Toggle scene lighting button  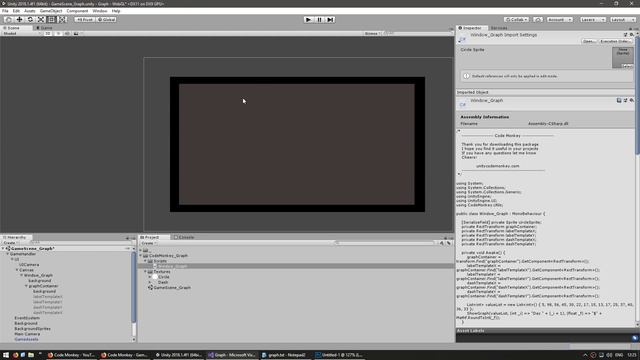pos(58,33)
